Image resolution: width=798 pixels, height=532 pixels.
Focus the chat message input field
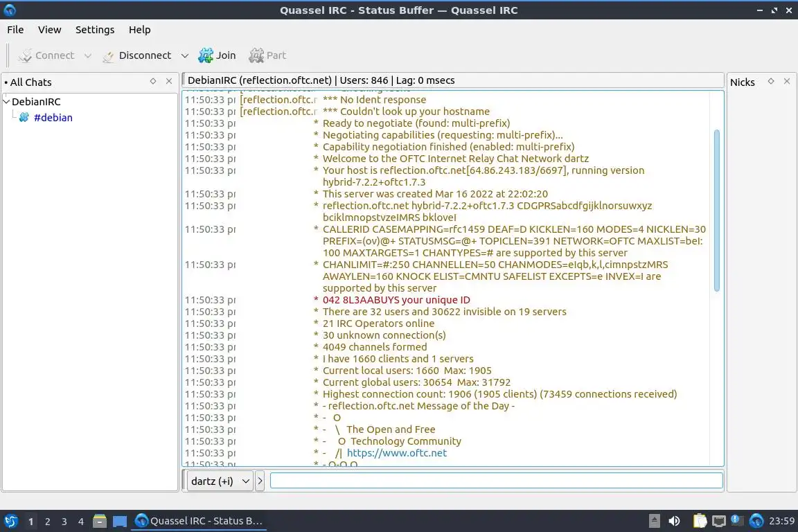click(x=496, y=481)
